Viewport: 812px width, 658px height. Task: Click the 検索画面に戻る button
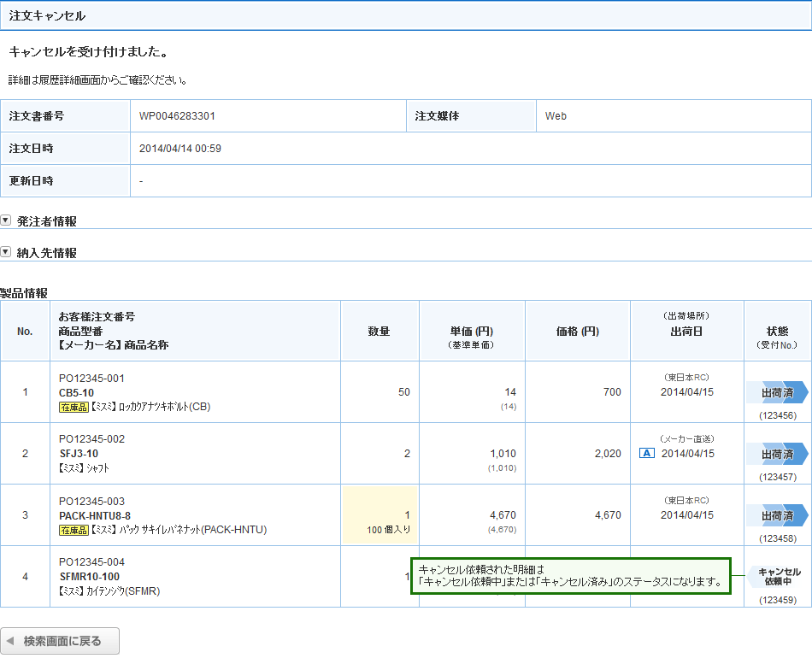point(60,641)
